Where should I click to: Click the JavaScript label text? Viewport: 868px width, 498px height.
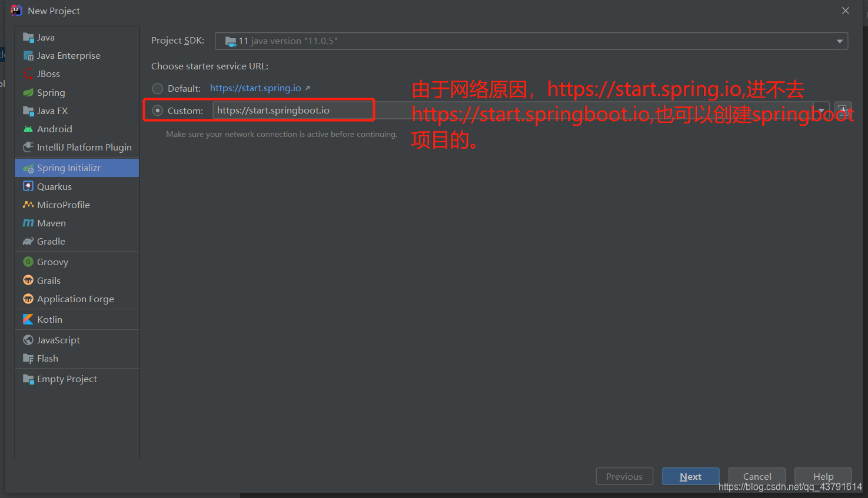tap(58, 340)
